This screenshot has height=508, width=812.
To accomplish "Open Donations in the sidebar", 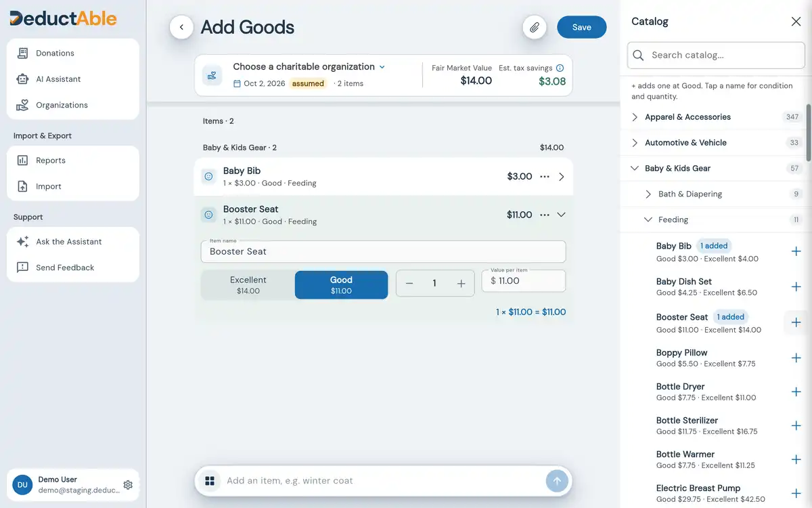I will tap(73, 53).
